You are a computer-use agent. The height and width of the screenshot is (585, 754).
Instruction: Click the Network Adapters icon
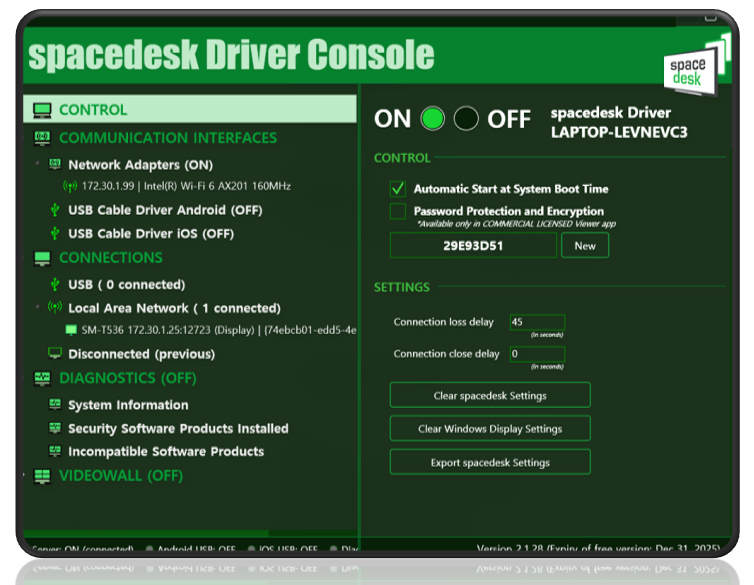55,164
